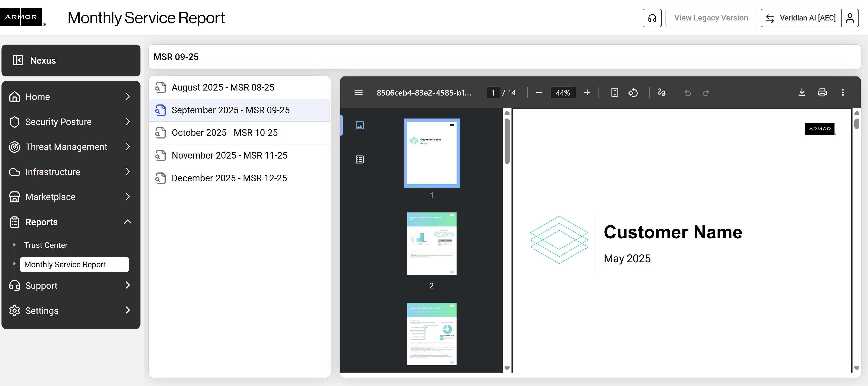Select page 2 thumbnail
The width and height of the screenshot is (868, 386).
pyautogui.click(x=432, y=244)
